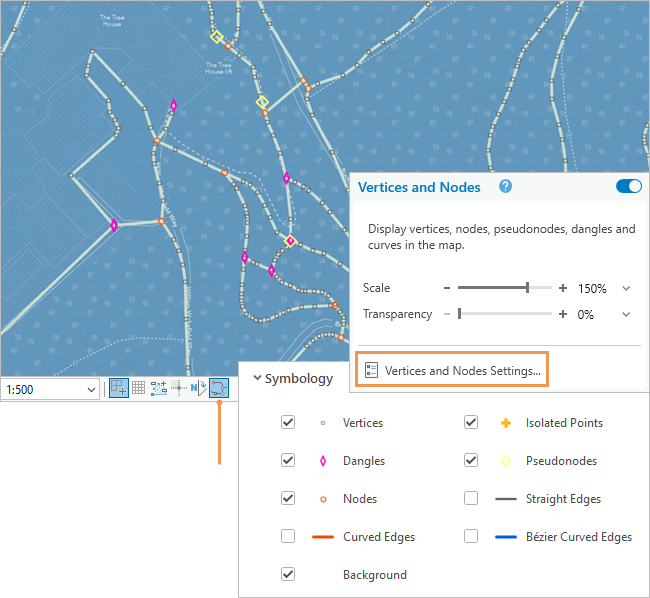Uncheck the Dangles checkbox
Viewport: 650px width, 598px height.
288,461
